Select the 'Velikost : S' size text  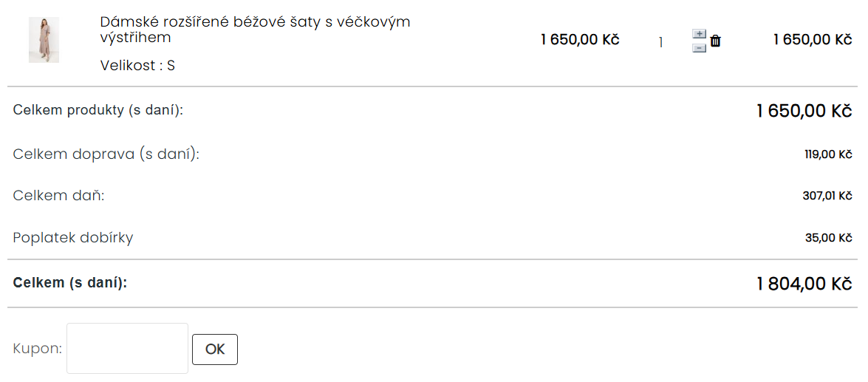pyautogui.click(x=137, y=65)
